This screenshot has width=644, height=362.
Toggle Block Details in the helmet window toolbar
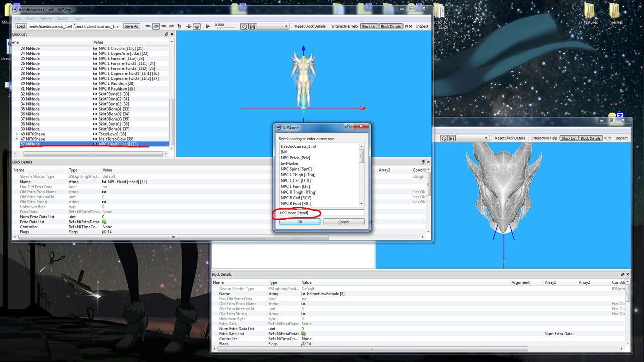[x=591, y=138]
